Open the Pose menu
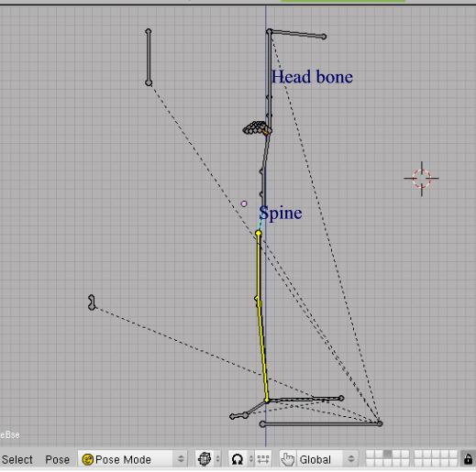Screen dimensions: 476x472 pyautogui.click(x=57, y=459)
